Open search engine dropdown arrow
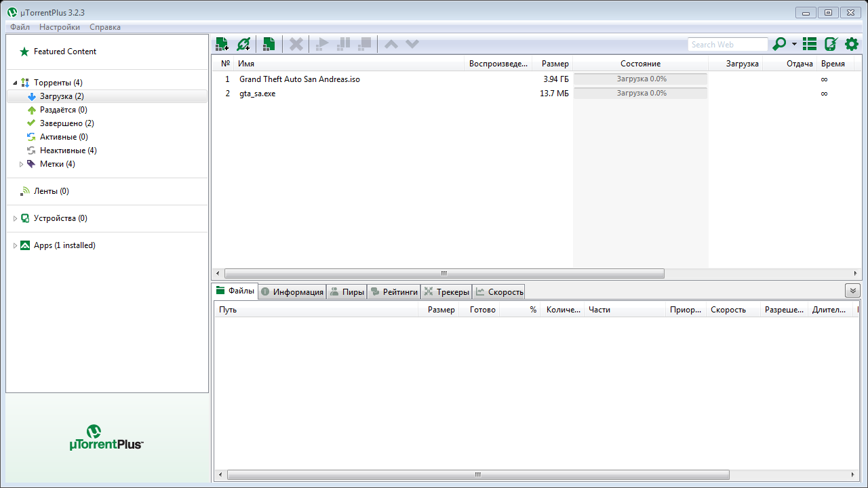This screenshot has height=488, width=868. coord(794,45)
